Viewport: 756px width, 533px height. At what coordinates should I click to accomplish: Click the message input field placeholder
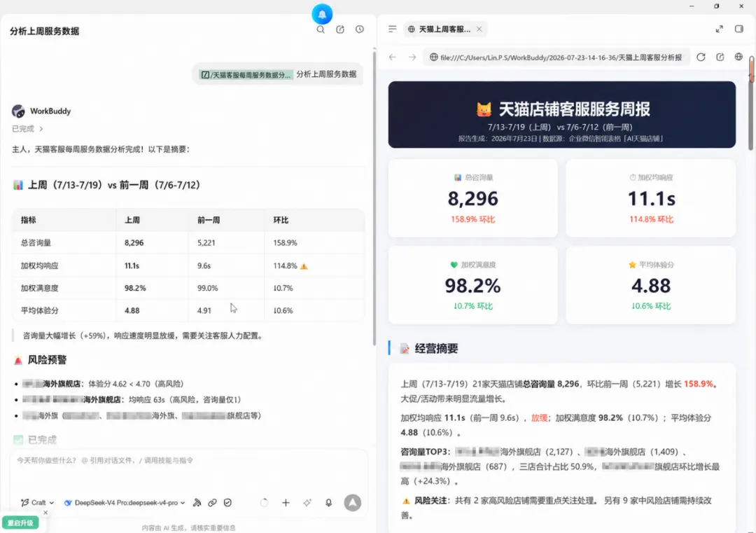(105, 461)
